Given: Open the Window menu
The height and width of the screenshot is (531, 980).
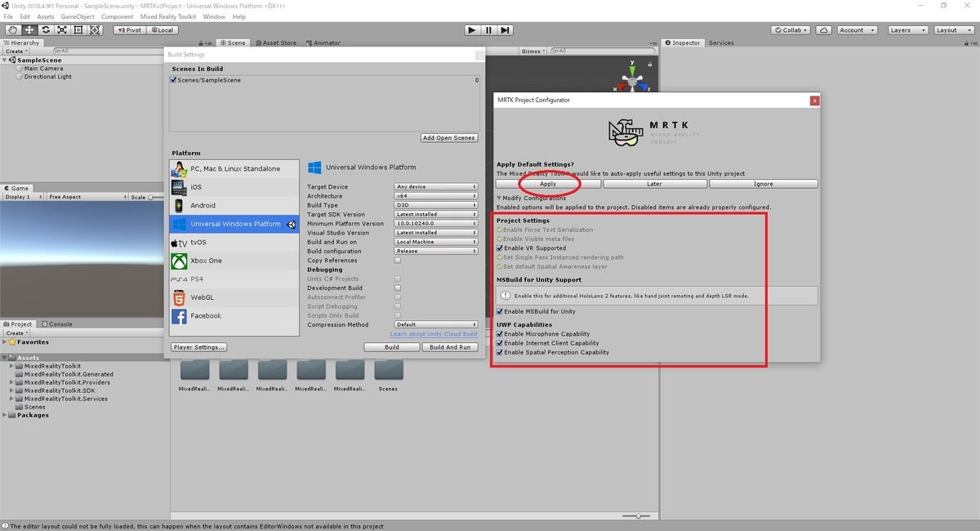Looking at the screenshot, I should click(x=214, y=16).
